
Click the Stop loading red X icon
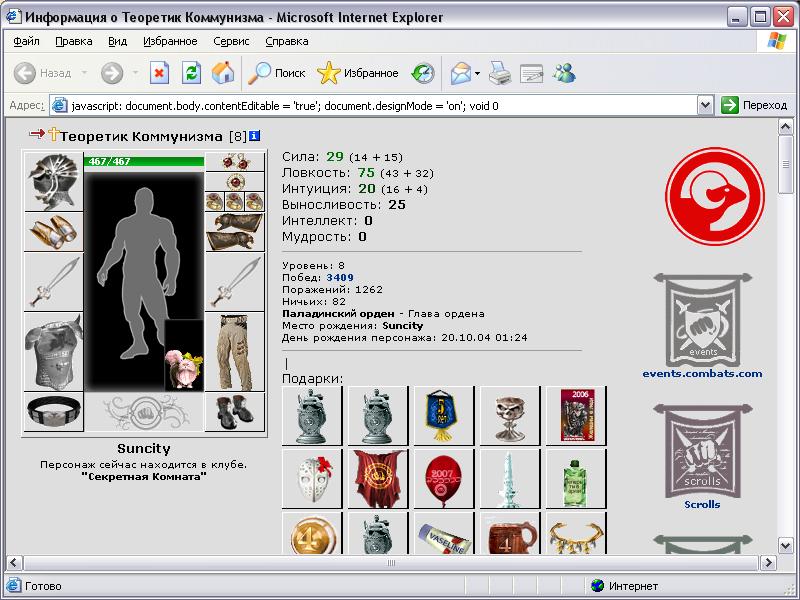(159, 73)
